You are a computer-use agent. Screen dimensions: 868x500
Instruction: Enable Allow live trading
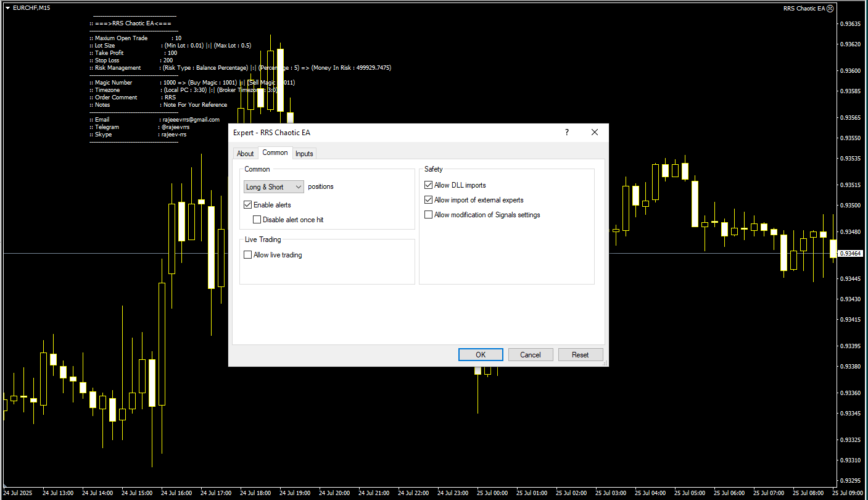pyautogui.click(x=248, y=255)
